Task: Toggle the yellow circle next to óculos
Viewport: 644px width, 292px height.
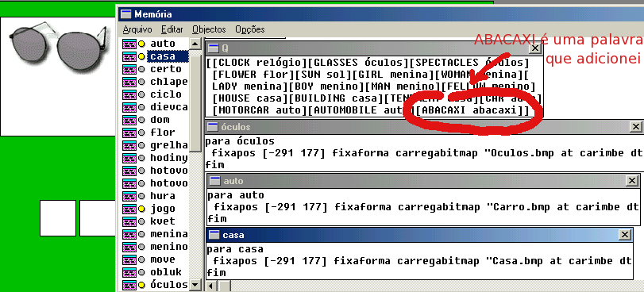Action: [141, 285]
